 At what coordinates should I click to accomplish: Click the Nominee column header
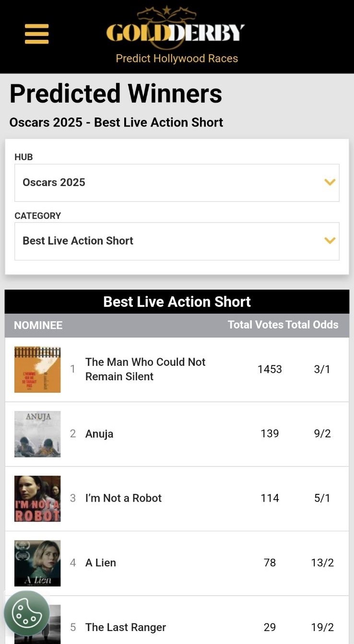point(38,326)
